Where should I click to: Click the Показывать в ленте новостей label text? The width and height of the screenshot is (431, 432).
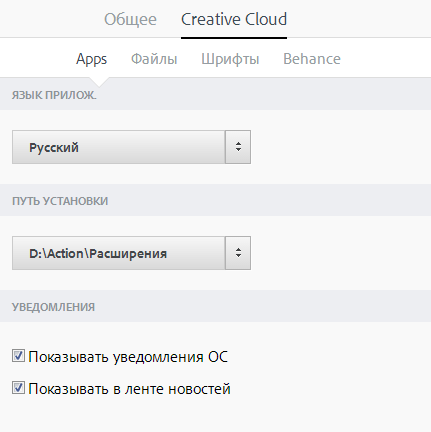129,389
